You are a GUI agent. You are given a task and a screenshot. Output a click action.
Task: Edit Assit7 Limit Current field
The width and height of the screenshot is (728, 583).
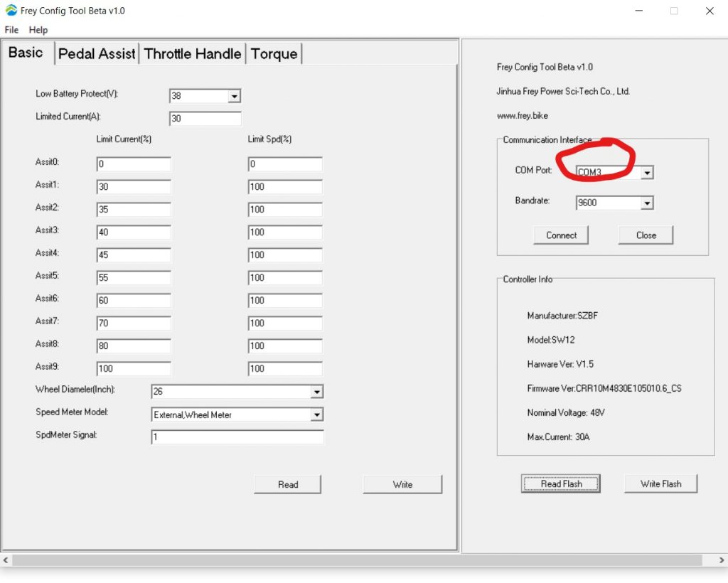pos(134,323)
